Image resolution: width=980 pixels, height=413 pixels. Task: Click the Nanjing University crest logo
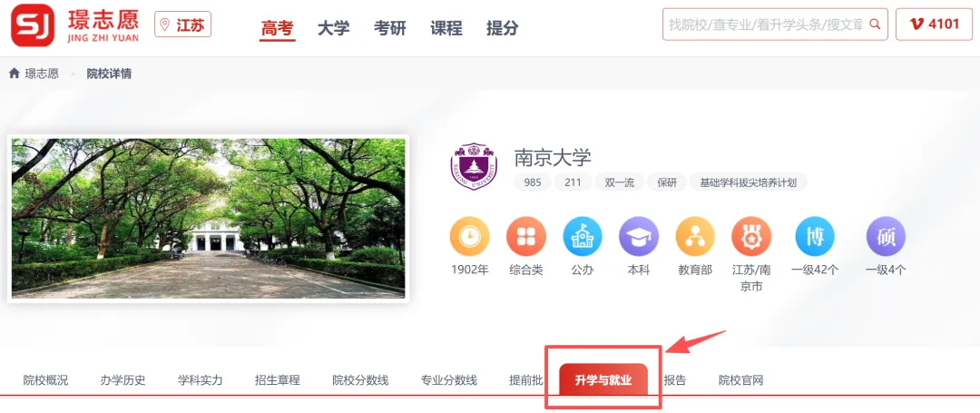click(474, 166)
